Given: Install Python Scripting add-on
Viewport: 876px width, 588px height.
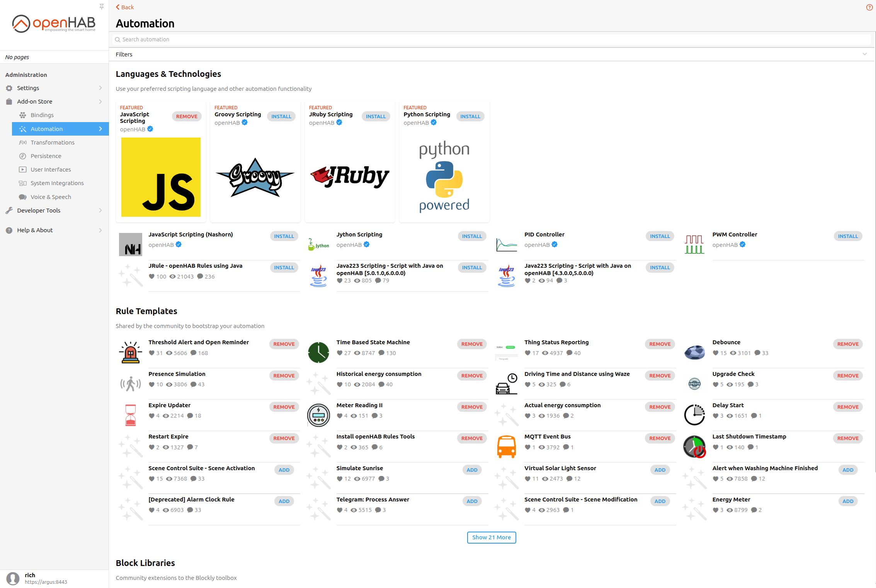Looking at the screenshot, I should pyautogui.click(x=470, y=116).
